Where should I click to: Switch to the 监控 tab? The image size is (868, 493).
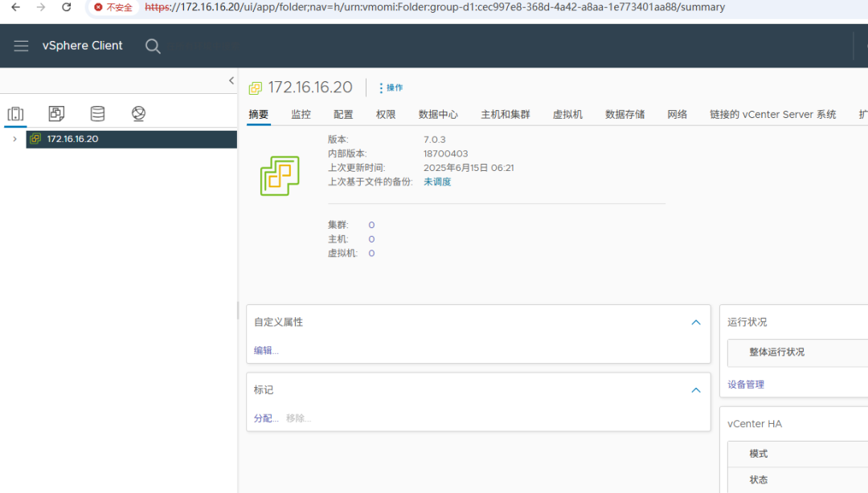(301, 115)
